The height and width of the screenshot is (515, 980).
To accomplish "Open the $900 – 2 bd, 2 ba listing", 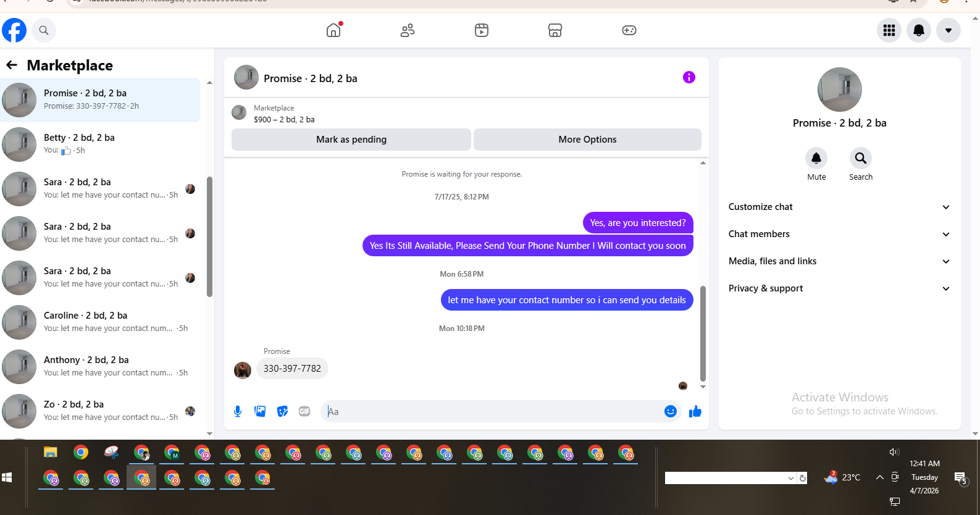I will click(x=283, y=120).
